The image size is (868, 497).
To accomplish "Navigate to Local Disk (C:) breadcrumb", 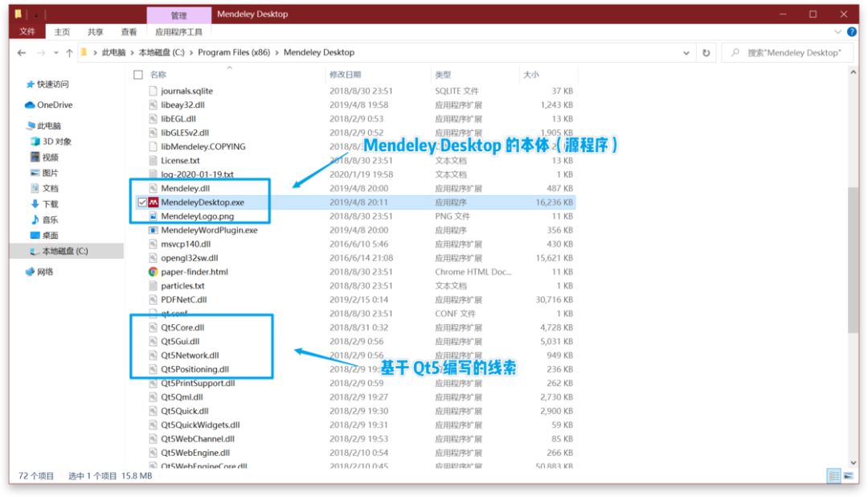I will (161, 52).
